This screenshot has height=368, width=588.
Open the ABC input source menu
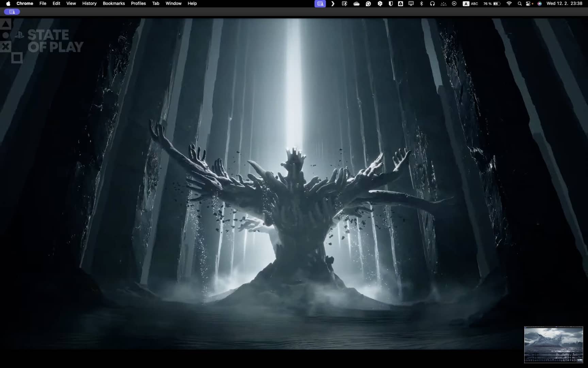pos(470,4)
